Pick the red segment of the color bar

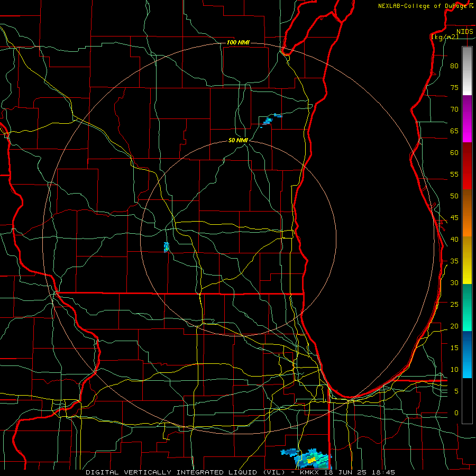coord(467,166)
